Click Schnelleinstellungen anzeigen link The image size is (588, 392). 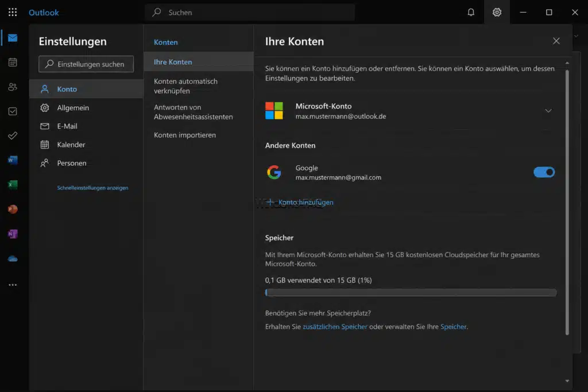[x=92, y=188]
